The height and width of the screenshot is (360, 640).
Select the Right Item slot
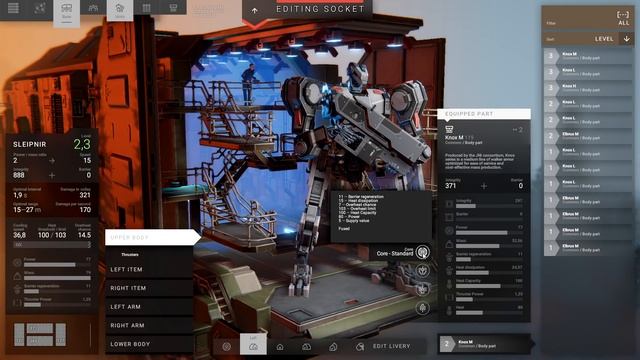click(x=149, y=288)
